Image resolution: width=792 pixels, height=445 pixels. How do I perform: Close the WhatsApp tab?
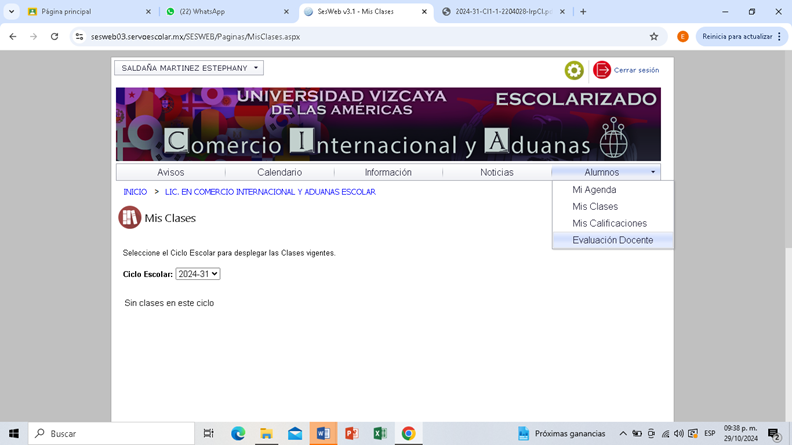286,12
